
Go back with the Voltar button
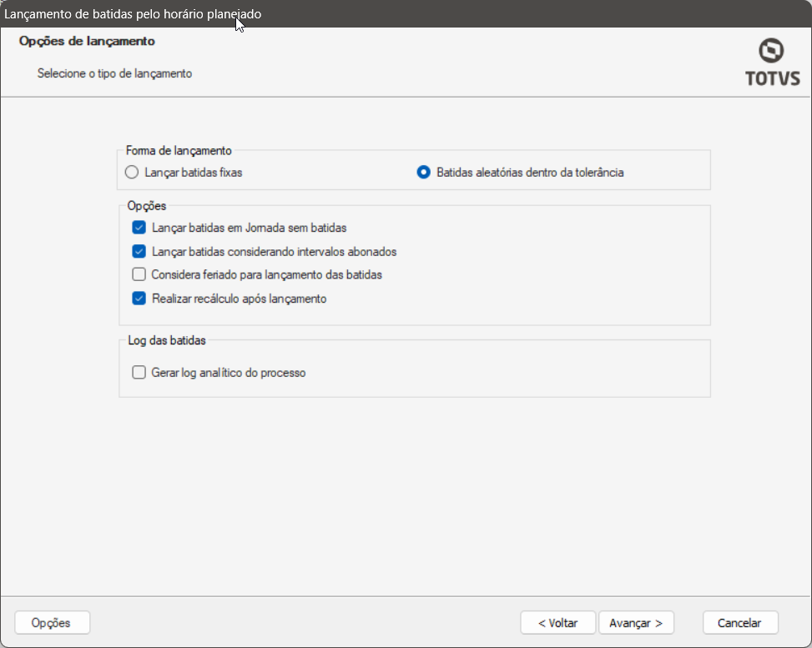tap(557, 623)
